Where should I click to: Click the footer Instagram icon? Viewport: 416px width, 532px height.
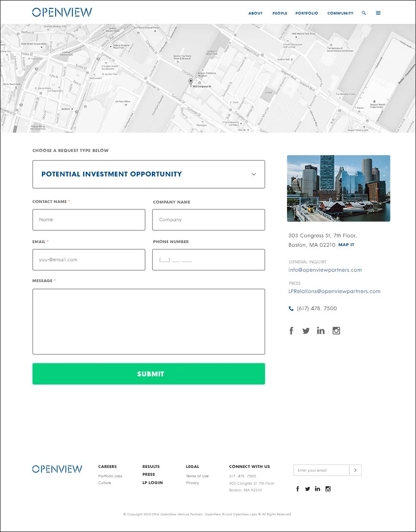click(x=328, y=489)
